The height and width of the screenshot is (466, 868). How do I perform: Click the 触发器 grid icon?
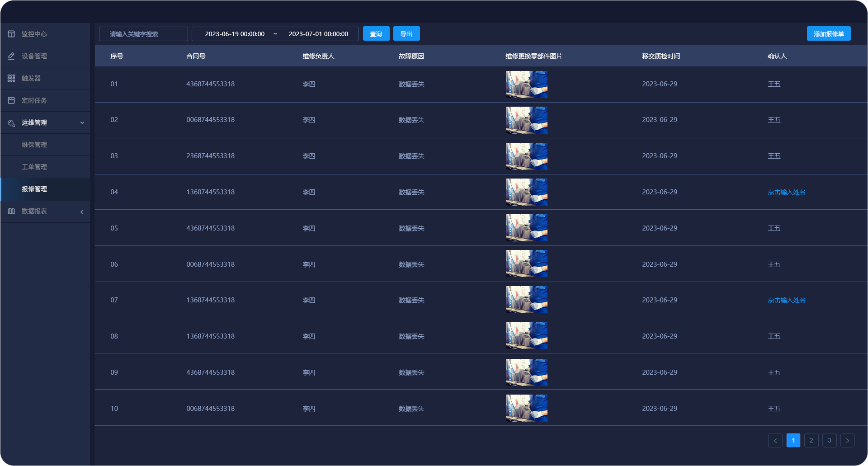(11, 78)
